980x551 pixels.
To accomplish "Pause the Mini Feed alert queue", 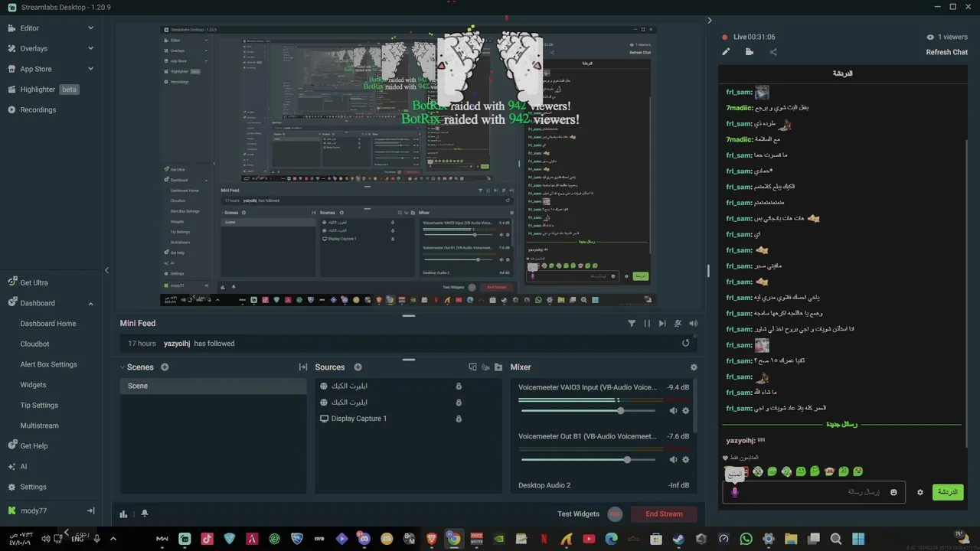I will point(647,324).
